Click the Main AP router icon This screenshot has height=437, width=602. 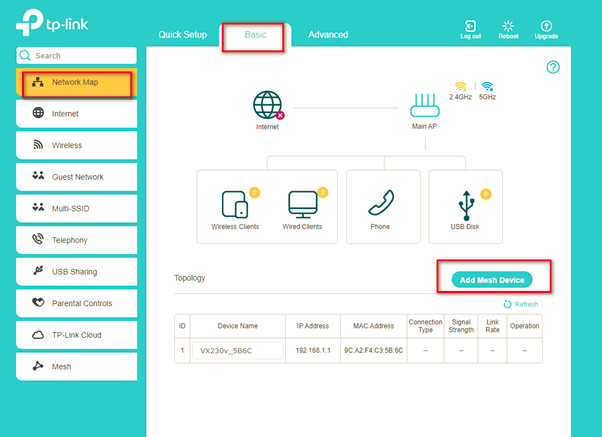425,105
